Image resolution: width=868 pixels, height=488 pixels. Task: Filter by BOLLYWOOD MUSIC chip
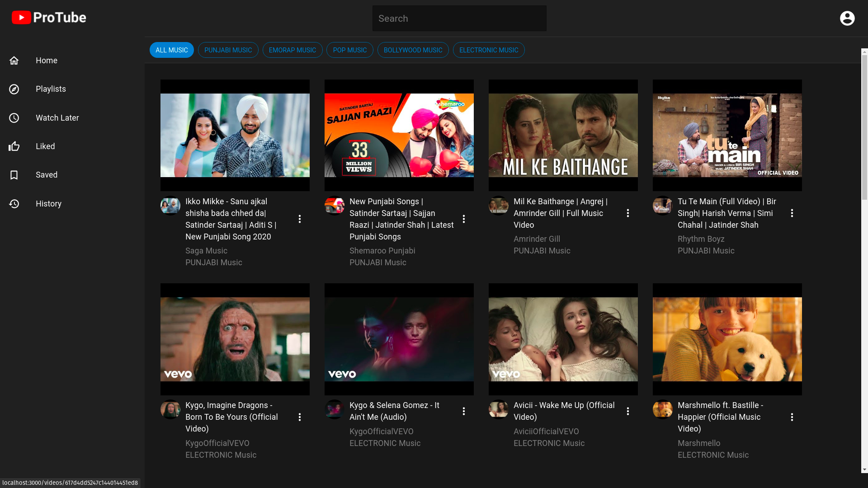(413, 50)
